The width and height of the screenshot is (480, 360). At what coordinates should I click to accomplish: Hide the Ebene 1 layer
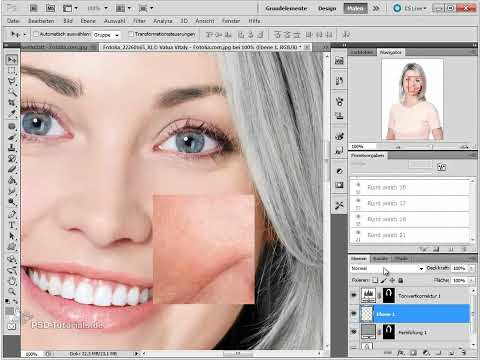354,314
